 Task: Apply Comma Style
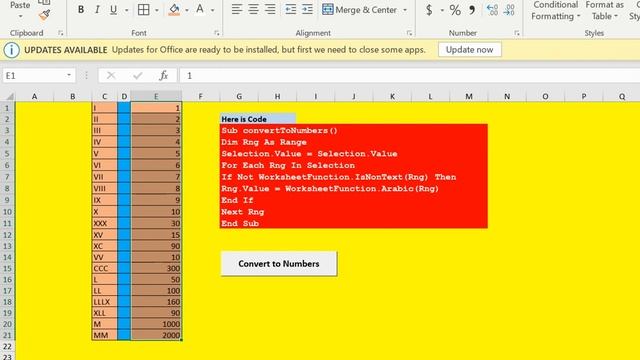click(472, 10)
